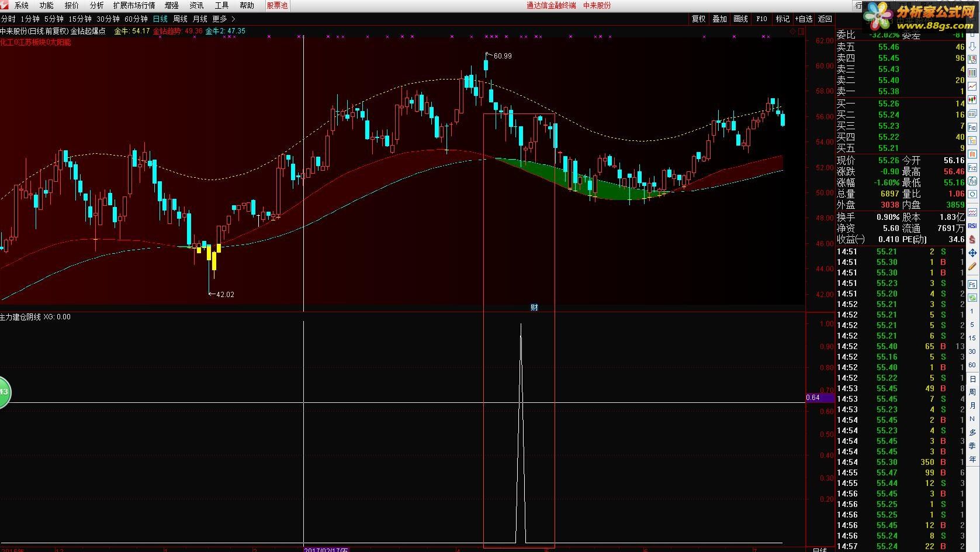
Task: Open the 报价 menu
Action: point(71,5)
